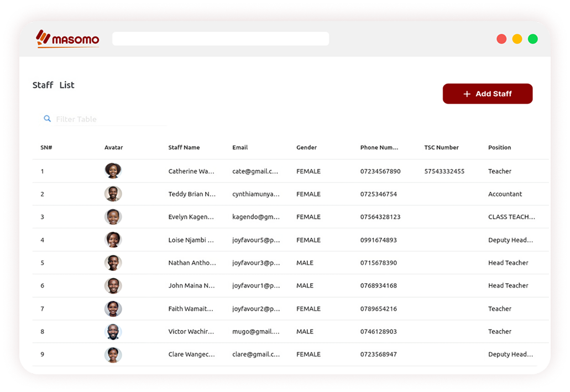Image resolution: width=570 pixels, height=392 pixels.
Task: Click the blank address bar at top
Action: coord(220,39)
